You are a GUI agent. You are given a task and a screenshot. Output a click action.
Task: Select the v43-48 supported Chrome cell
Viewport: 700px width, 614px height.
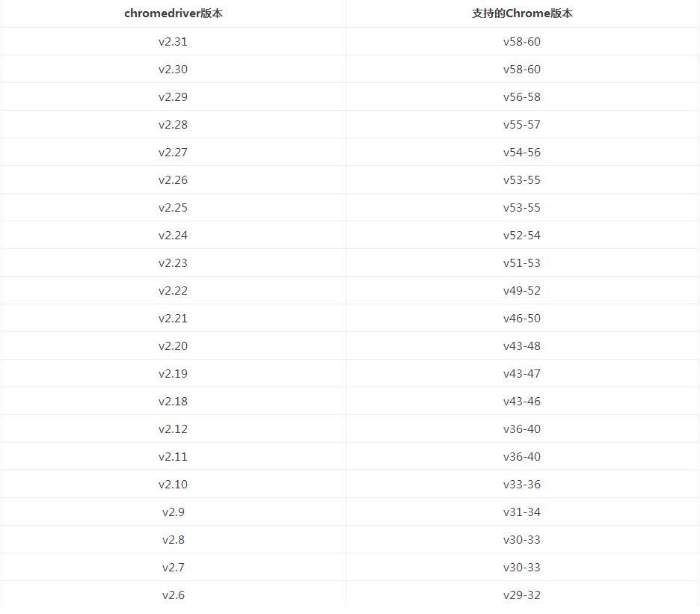[x=522, y=346]
